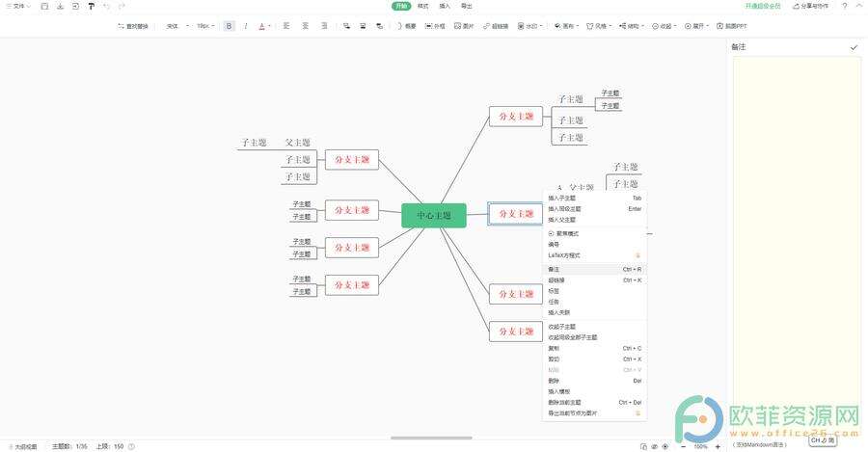
Task: Choose LaTeX方程式 in the context menu
Action: click(x=594, y=255)
